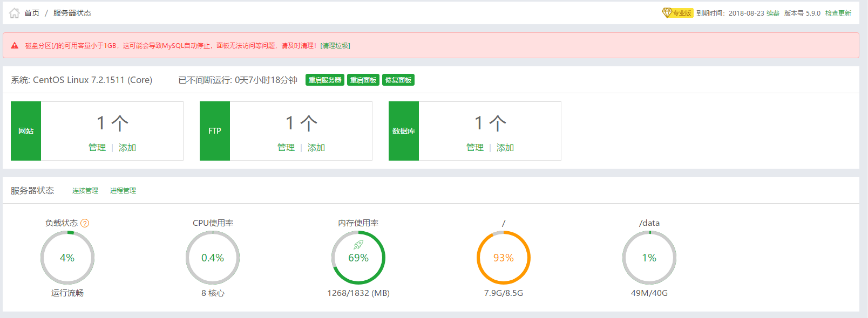Open 管理 under the 数据库 card
This screenshot has width=868, height=318.
(475, 147)
